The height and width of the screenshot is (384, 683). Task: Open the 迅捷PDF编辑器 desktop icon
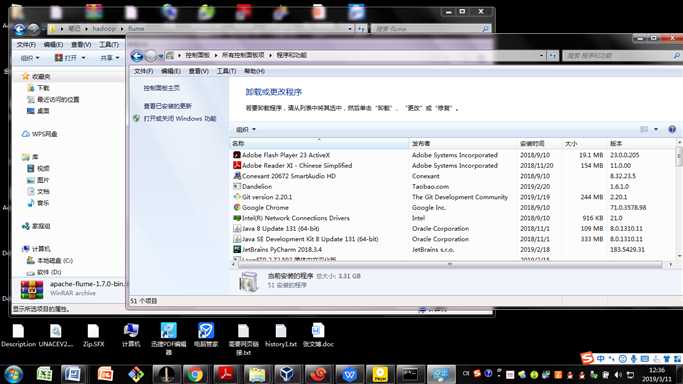pyautogui.click(x=169, y=338)
